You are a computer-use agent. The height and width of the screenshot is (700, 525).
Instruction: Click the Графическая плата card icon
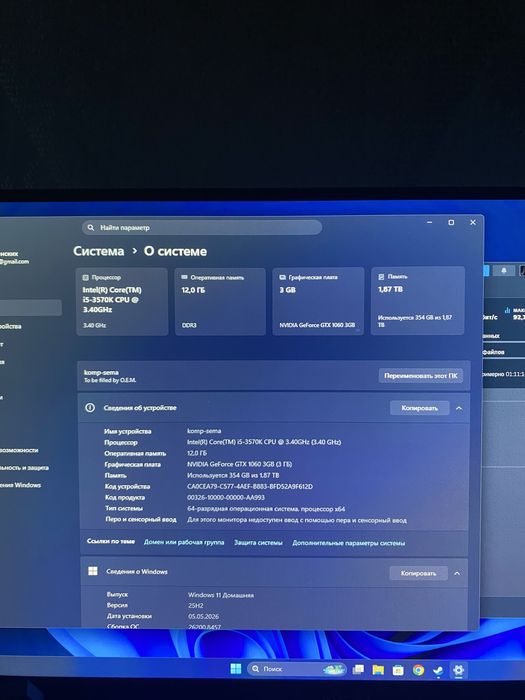click(x=283, y=277)
